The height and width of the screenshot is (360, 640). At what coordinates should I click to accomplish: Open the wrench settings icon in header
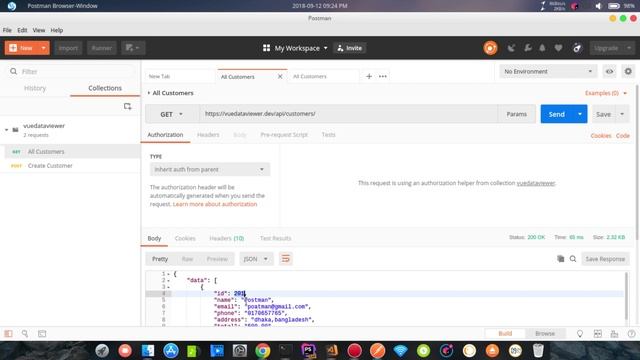coord(528,48)
